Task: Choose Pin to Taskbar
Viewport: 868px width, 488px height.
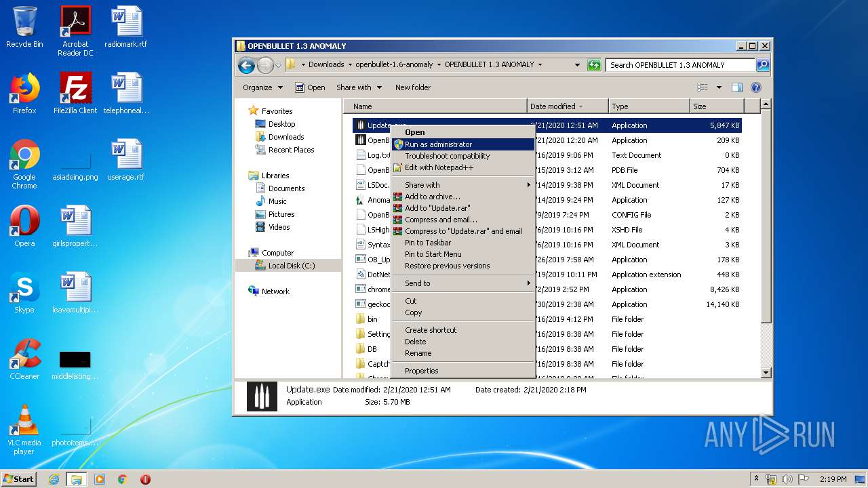Action: (x=464, y=243)
